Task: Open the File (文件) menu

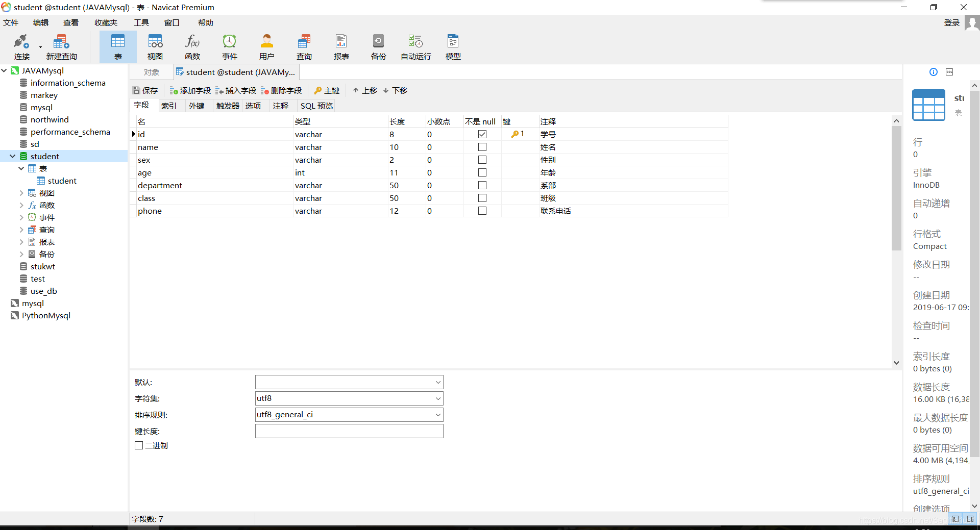Action: (11, 23)
